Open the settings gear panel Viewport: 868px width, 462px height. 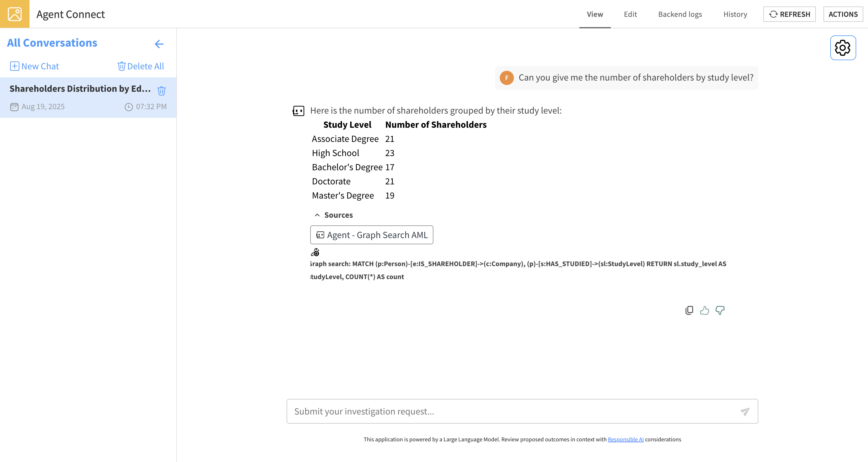click(843, 47)
